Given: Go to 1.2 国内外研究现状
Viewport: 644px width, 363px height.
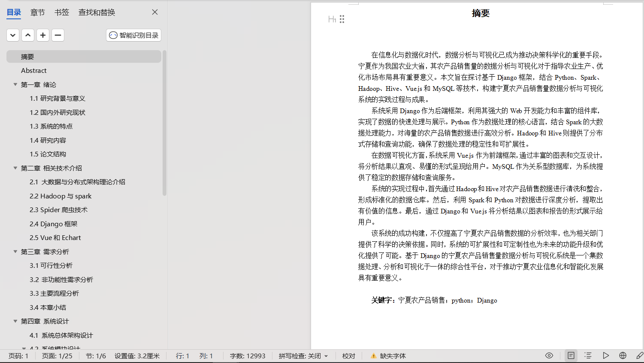Looking at the screenshot, I should tap(57, 112).
